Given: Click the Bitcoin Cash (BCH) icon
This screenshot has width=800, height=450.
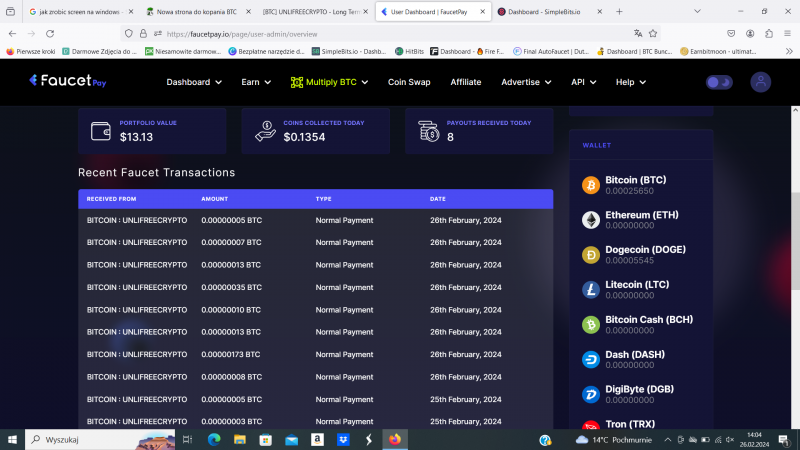Looking at the screenshot, I should [x=591, y=324].
